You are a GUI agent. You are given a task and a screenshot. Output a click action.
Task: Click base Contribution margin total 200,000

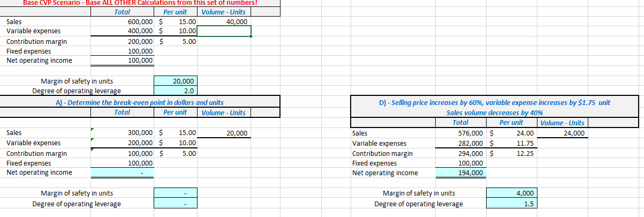(122, 41)
